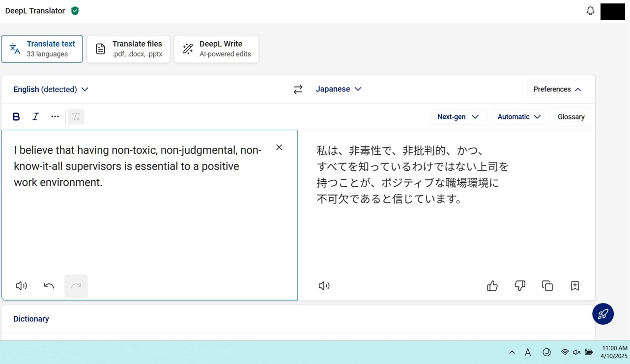The width and height of the screenshot is (630, 364).
Task: Open the notifications bell
Action: click(x=590, y=11)
